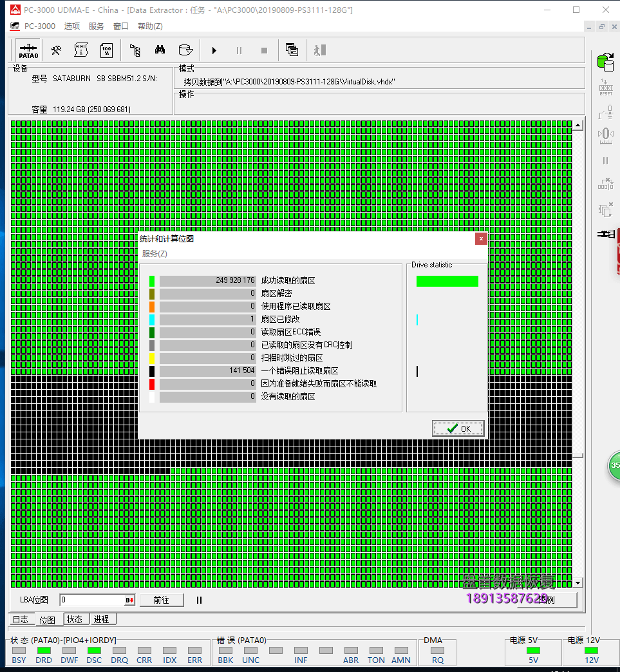This screenshot has height=672, width=620.
Task: Click black swatch for 一个错误阻止读取扇区
Action: click(x=152, y=371)
